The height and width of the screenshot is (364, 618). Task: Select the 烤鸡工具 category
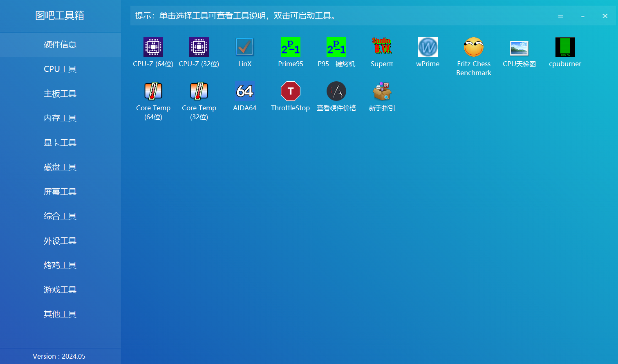click(x=60, y=265)
